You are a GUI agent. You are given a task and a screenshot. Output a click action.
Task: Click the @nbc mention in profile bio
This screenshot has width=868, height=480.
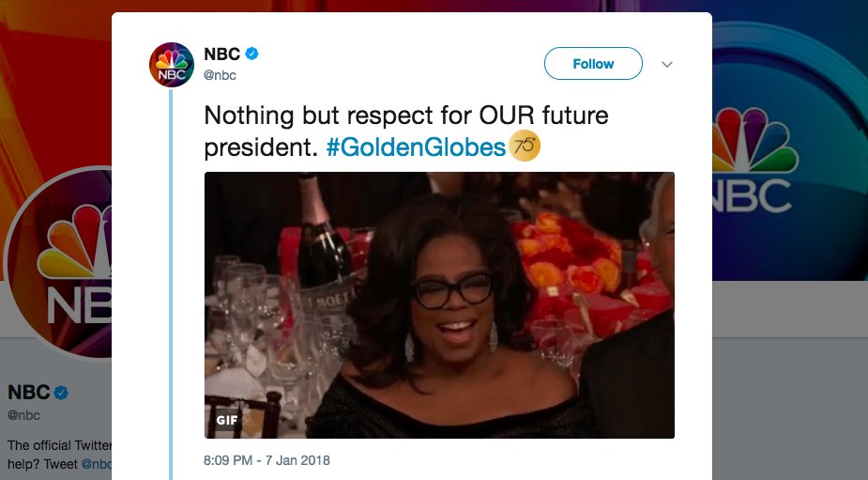click(97, 464)
